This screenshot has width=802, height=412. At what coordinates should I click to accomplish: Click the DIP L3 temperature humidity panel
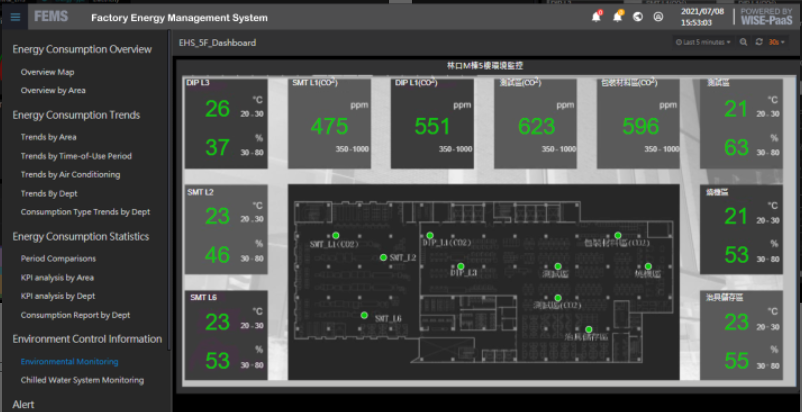pos(226,121)
